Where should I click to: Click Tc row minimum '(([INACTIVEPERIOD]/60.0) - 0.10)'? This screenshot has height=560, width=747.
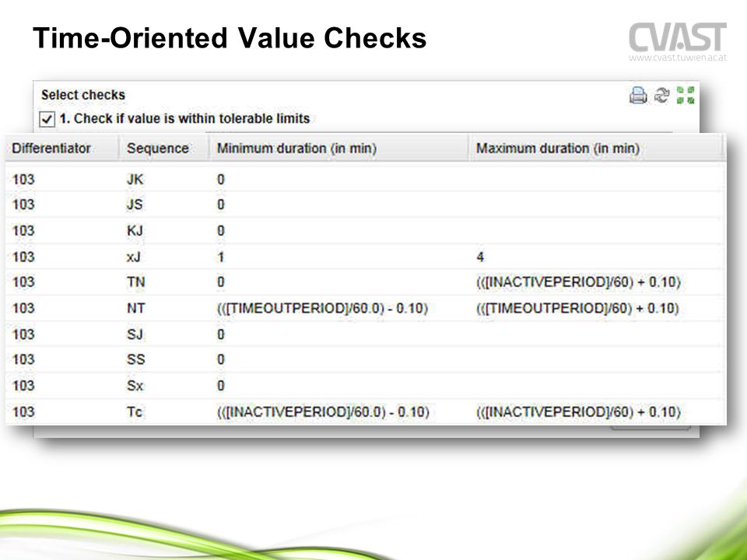click(323, 411)
